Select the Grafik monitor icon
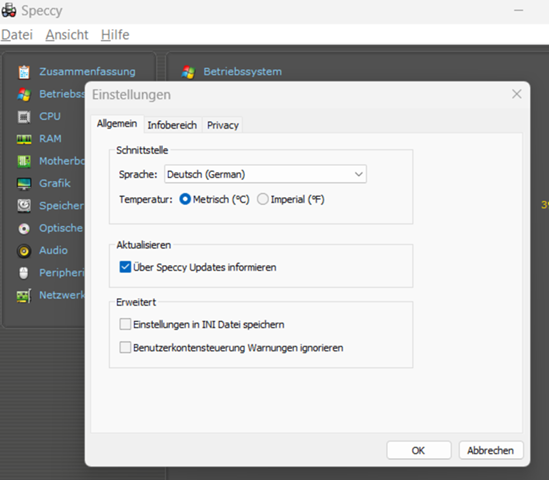This screenshot has height=480, width=549. [x=24, y=183]
